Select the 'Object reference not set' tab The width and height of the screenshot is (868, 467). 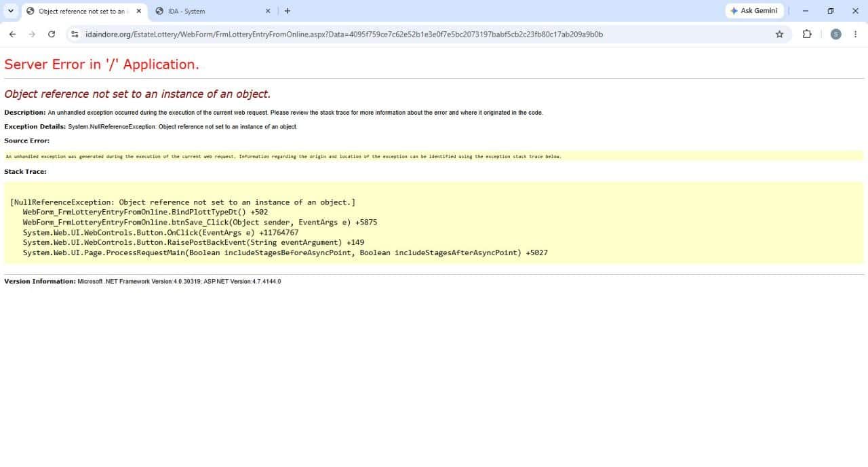(x=84, y=11)
